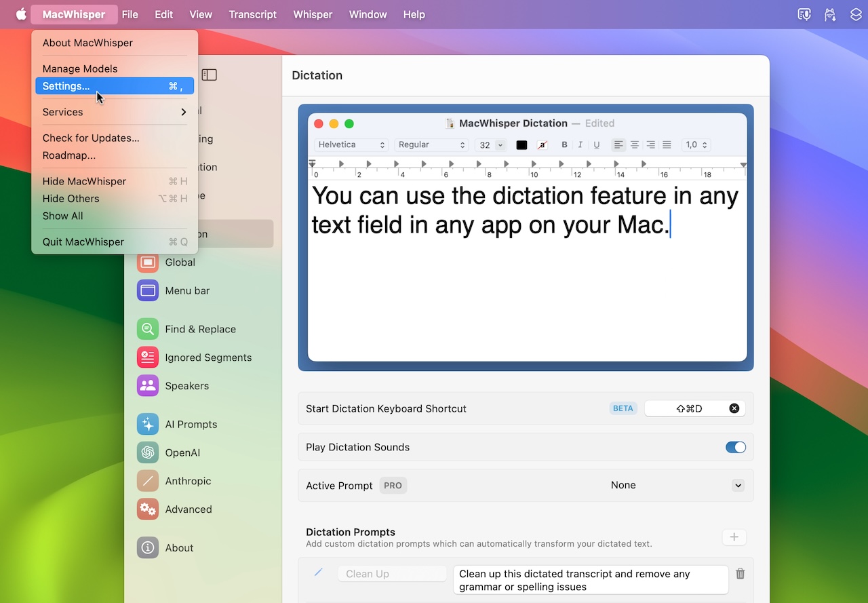Select Speakers label in sidebar
This screenshot has height=603, width=868.
[187, 386]
